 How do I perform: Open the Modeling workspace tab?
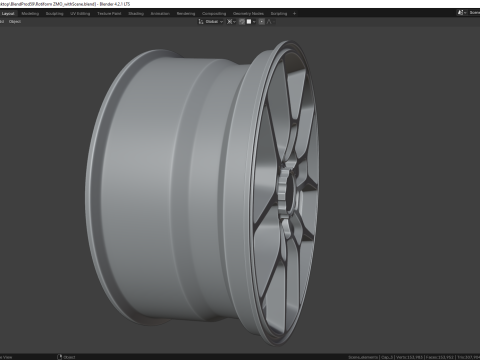(x=30, y=14)
